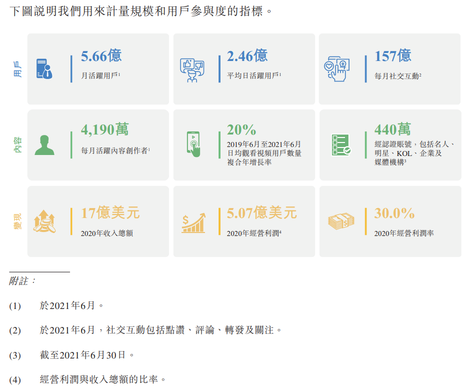Click the daily active users chat icon

click(192, 70)
